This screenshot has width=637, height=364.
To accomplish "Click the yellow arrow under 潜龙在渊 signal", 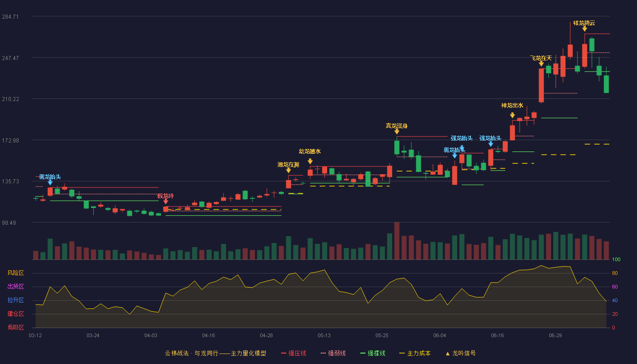I will coord(288,170).
